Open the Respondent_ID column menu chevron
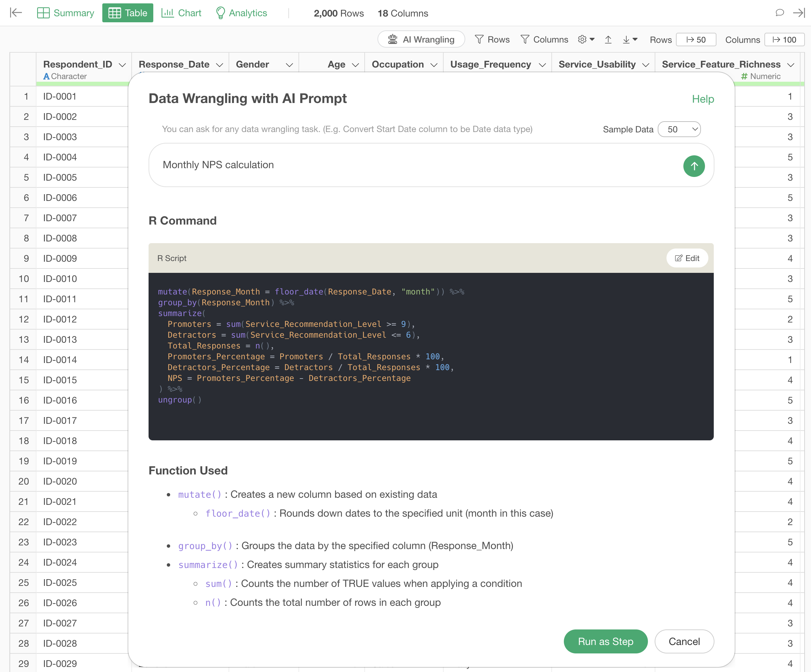The height and width of the screenshot is (672, 811). 123,65
